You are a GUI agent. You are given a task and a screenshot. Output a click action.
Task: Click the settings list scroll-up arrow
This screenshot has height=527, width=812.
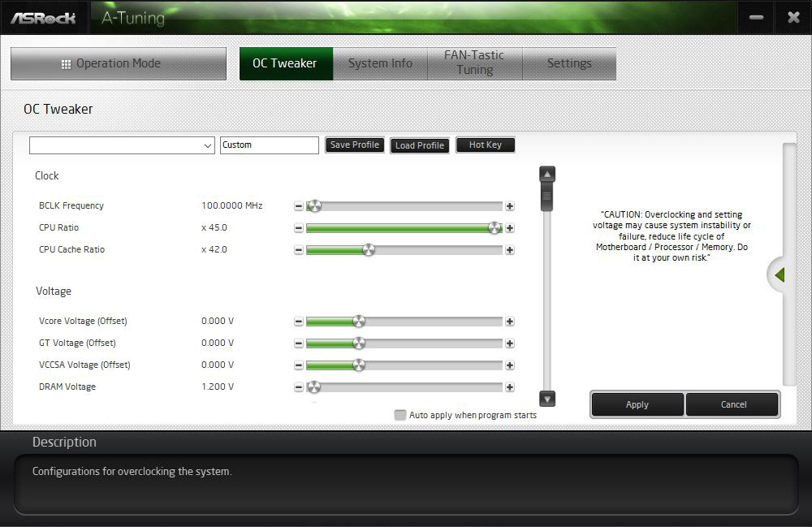coord(546,174)
